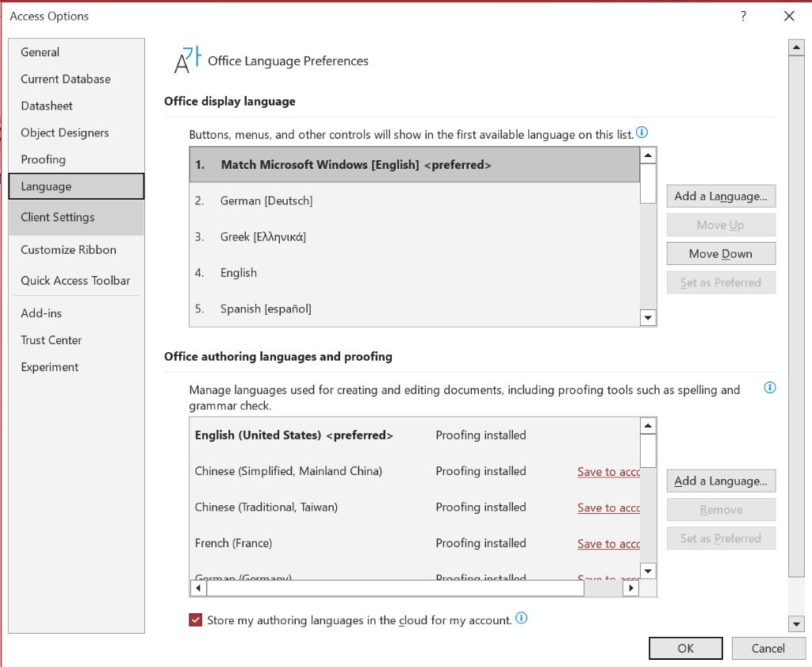Screen dimensions: 812x667
Task: Go to Add-ins options
Action: 77,313
